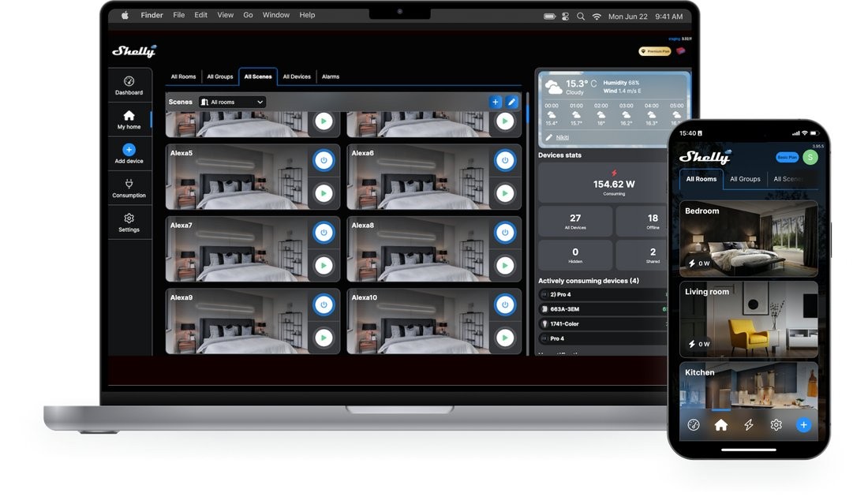Open the Bedroom room card on phone

(x=748, y=238)
